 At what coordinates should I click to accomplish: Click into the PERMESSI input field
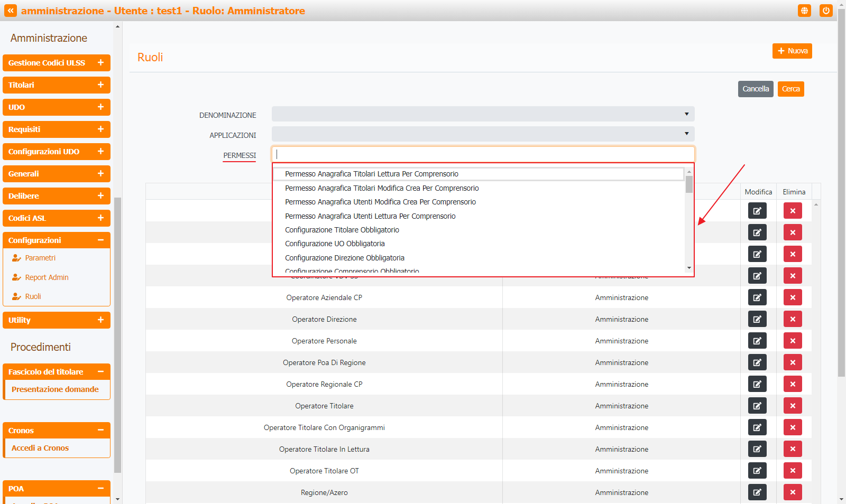[x=483, y=154]
